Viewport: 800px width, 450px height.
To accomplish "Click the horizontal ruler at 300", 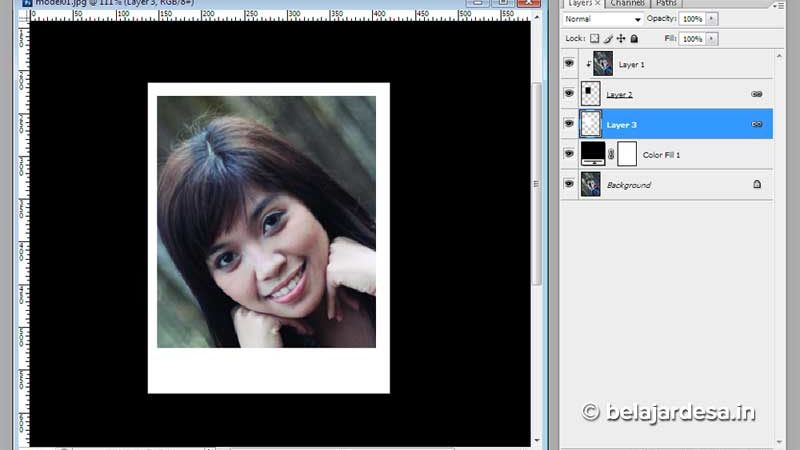I will click(x=295, y=15).
